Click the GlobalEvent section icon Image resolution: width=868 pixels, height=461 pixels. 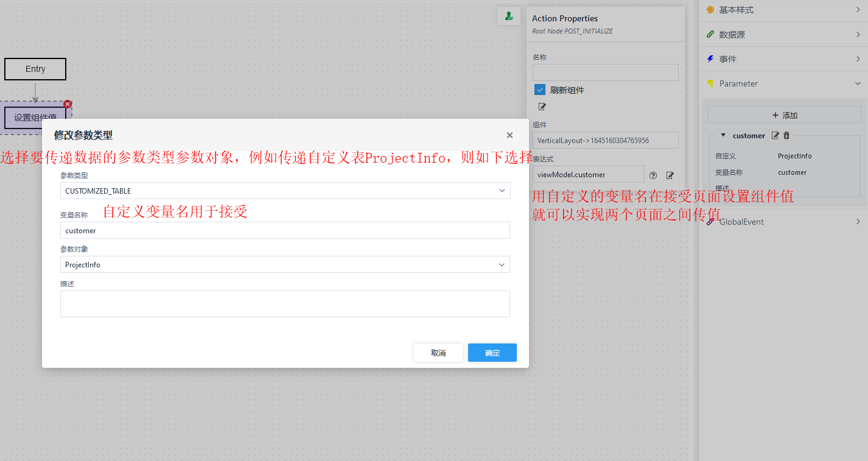coord(710,222)
